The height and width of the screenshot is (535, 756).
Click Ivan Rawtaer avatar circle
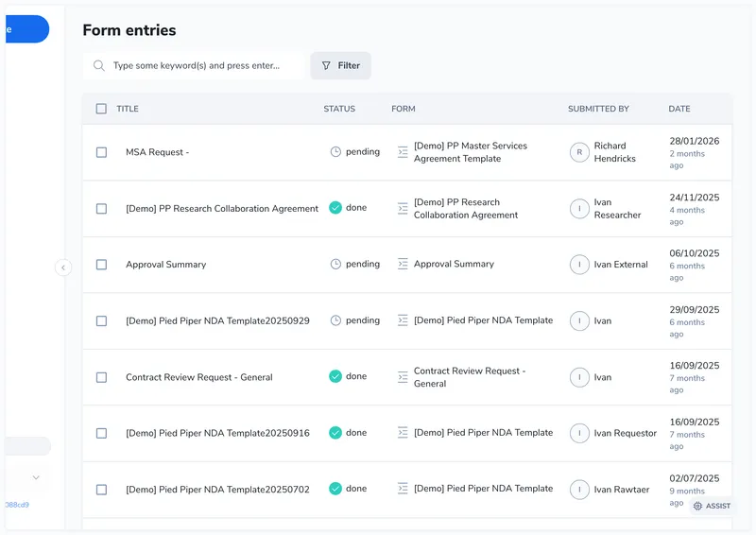[x=579, y=490]
